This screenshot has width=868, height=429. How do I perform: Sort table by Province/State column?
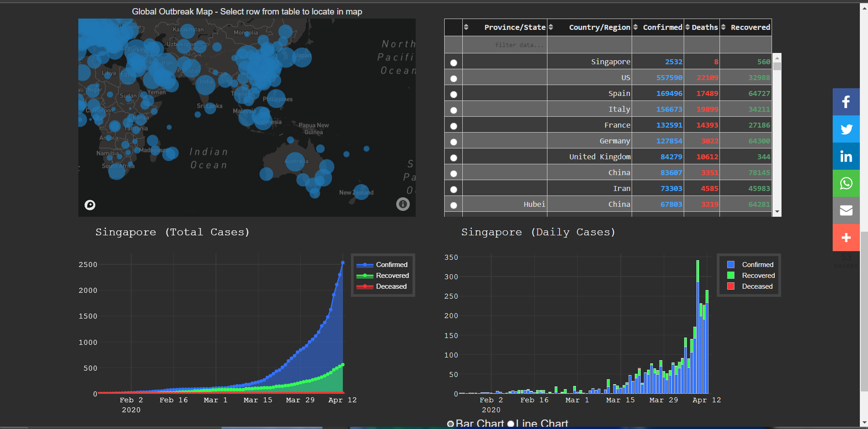[466, 27]
